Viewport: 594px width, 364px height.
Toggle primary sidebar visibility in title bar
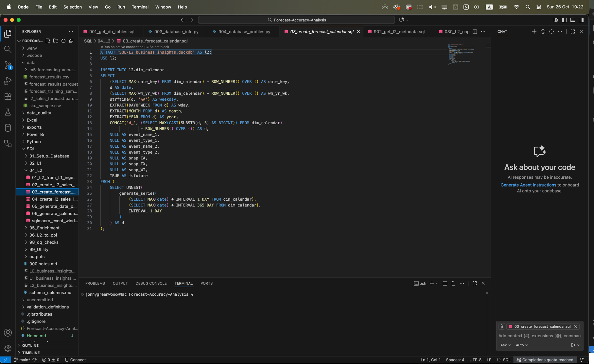point(564,20)
